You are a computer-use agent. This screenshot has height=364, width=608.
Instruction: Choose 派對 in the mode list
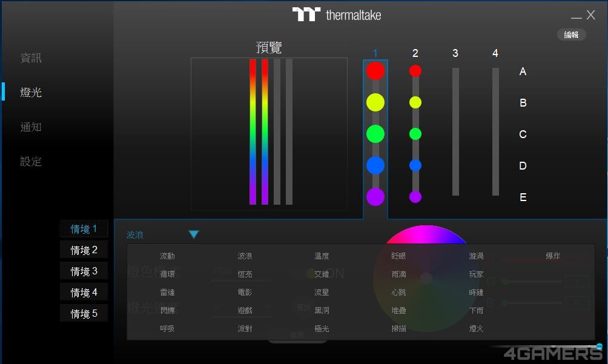click(x=245, y=328)
